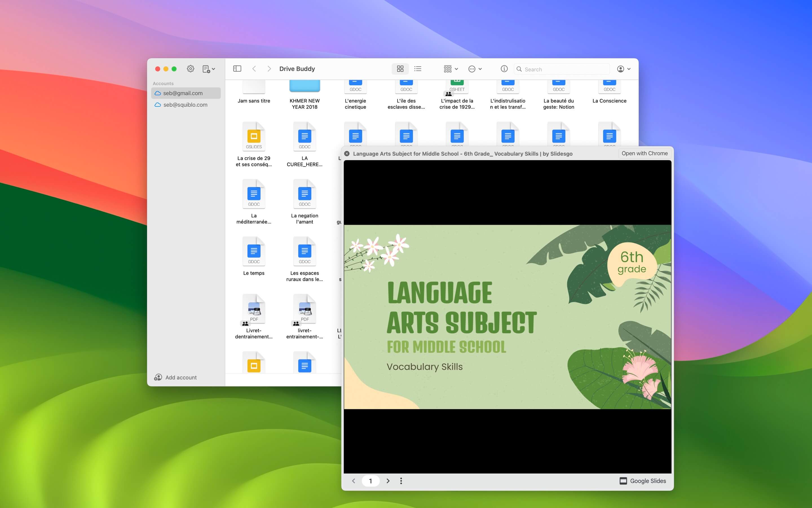Viewport: 812px width, 508px height.
Task: Open the preview three-dot options menu
Action: point(401,481)
